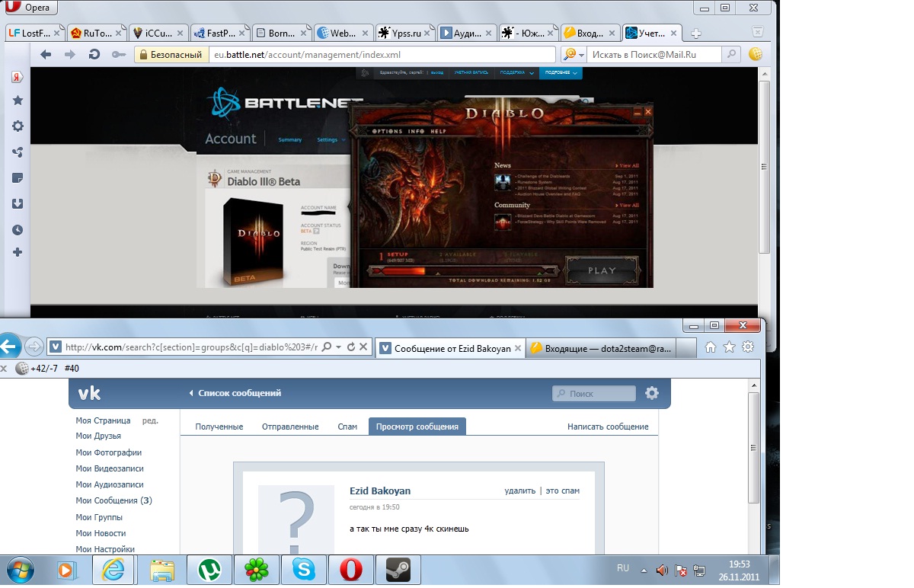The image size is (914, 588).
Task: Click the Безопасный security badge
Action: [171, 55]
